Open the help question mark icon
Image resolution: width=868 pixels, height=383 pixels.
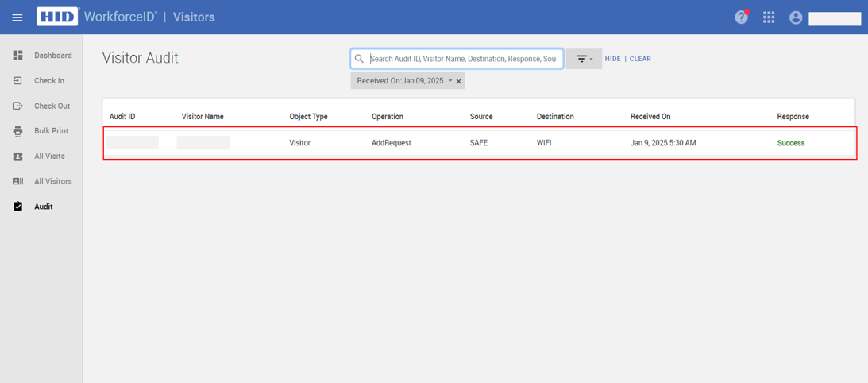[x=741, y=17]
